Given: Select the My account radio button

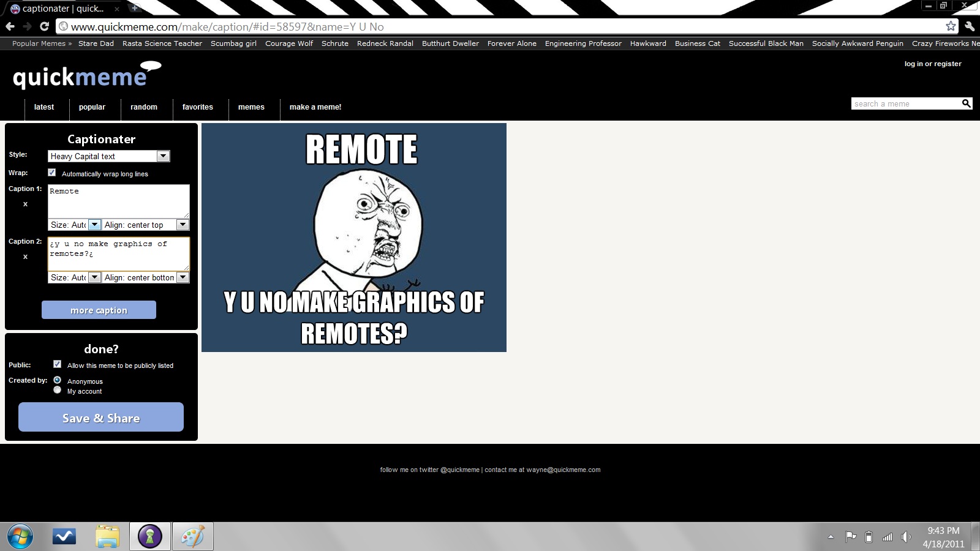Looking at the screenshot, I should click(x=57, y=389).
